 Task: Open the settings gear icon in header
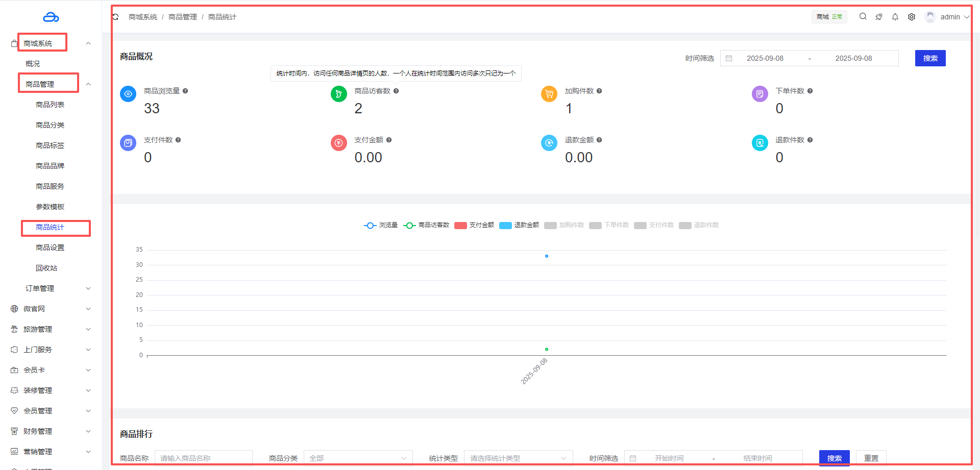(x=911, y=17)
